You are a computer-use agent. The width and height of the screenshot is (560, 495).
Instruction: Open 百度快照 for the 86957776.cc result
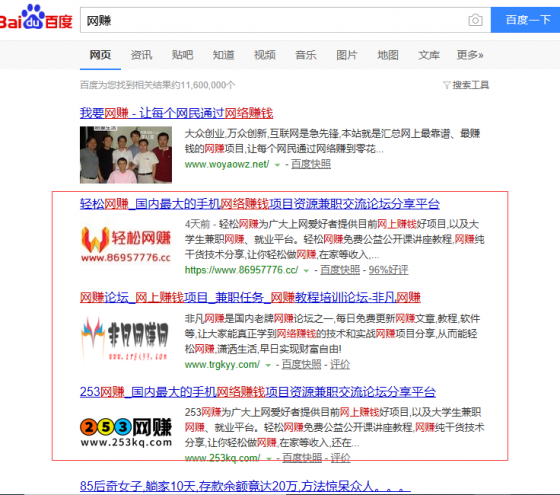[340, 270]
